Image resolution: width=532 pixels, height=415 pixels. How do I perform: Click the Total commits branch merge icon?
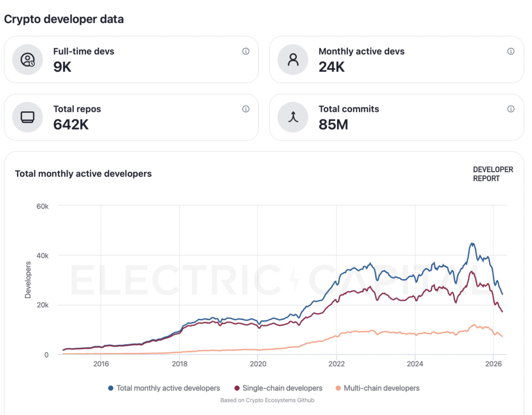point(292,117)
